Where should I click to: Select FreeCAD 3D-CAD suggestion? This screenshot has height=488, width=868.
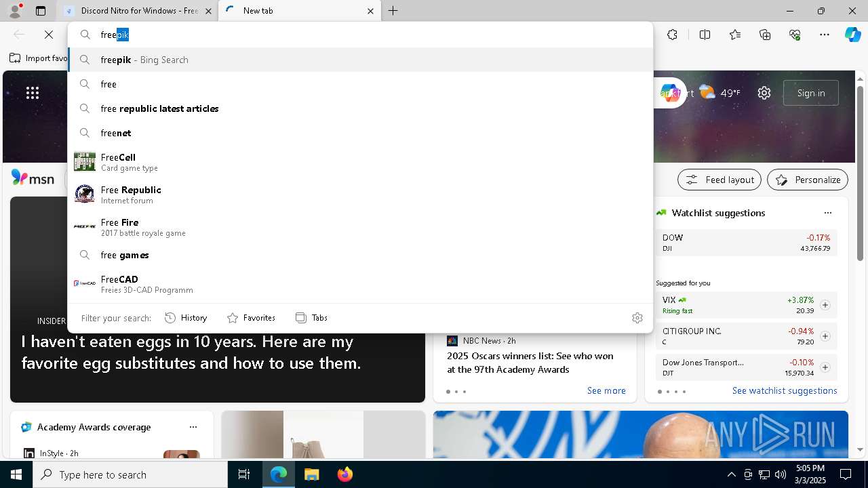point(360,284)
